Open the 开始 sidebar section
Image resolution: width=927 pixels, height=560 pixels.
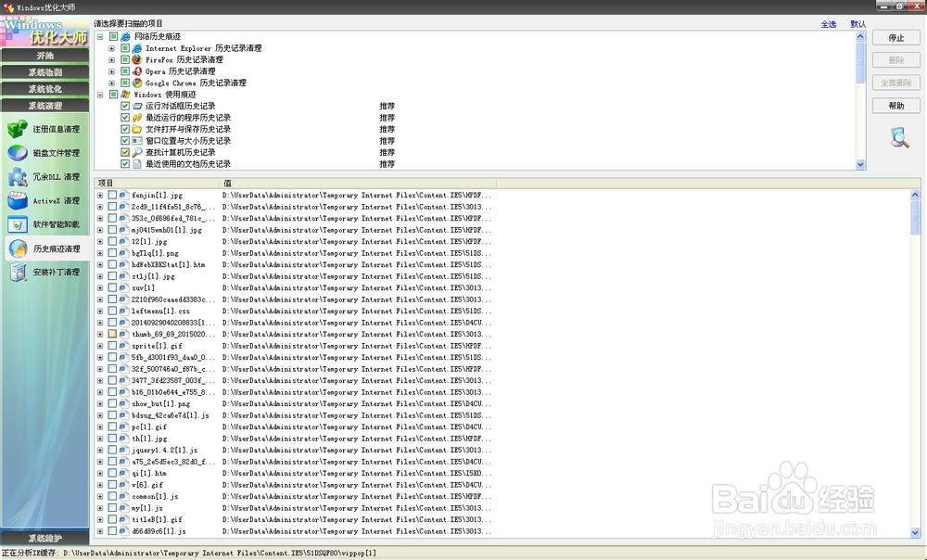pyautogui.click(x=44, y=56)
